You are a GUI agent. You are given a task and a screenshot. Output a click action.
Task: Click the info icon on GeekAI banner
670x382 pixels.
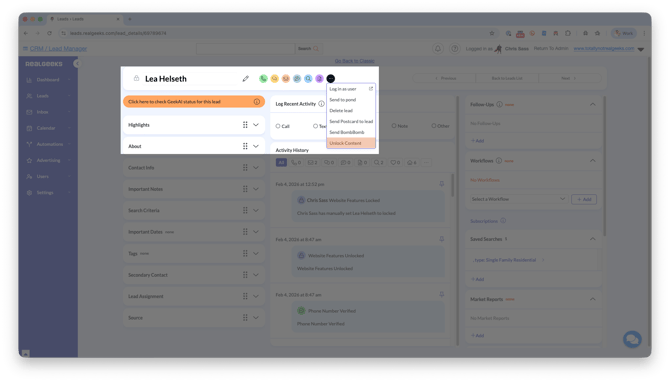tap(257, 102)
